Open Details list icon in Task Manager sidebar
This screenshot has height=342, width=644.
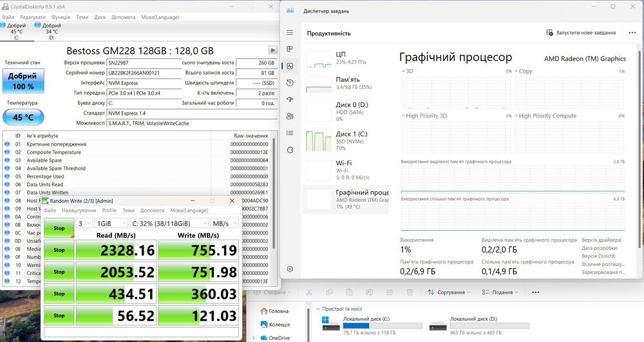point(290,133)
